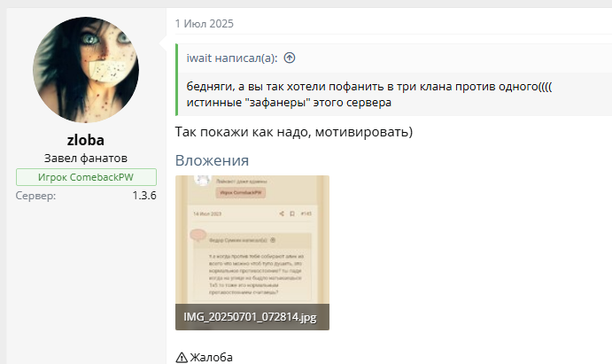This screenshot has width=612, height=364.
Task: Click the Вложения attachments heading
Action: (x=212, y=160)
